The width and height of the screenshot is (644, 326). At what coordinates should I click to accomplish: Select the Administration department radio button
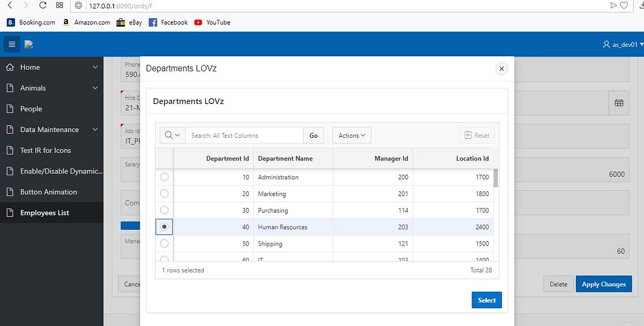click(x=164, y=176)
